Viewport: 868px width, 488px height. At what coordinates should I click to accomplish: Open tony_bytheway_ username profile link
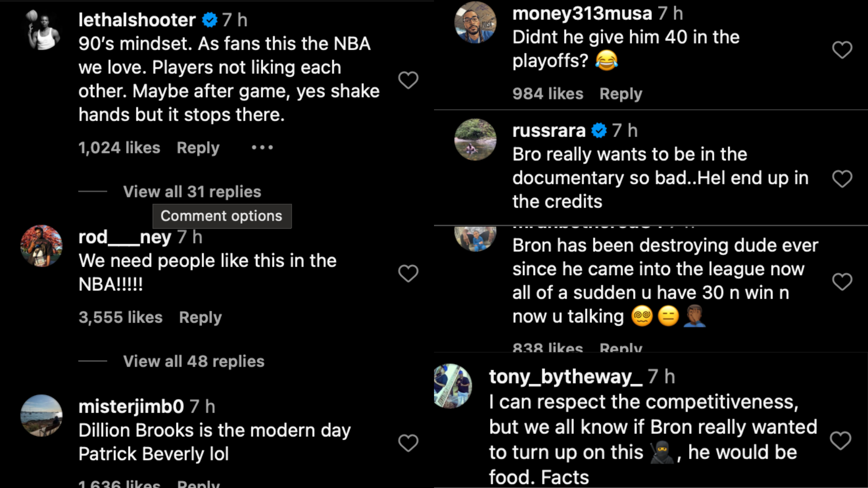click(566, 377)
